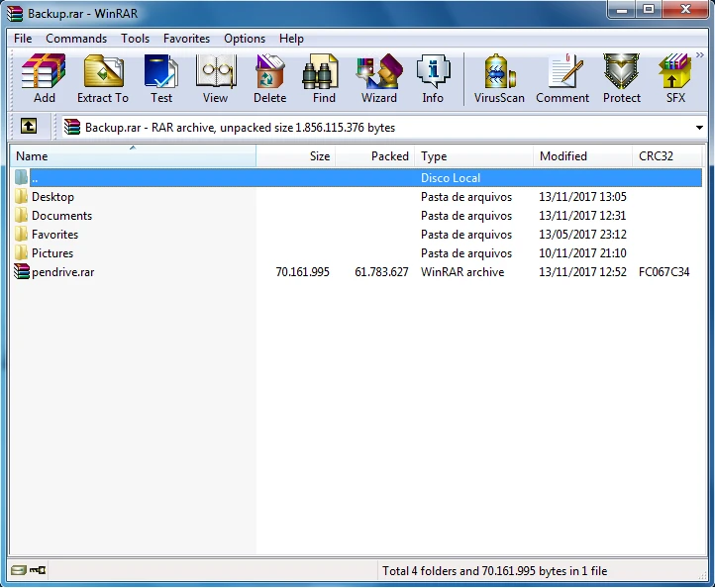This screenshot has height=588, width=715.
Task: Close the WinRAR window
Action: pos(685,10)
